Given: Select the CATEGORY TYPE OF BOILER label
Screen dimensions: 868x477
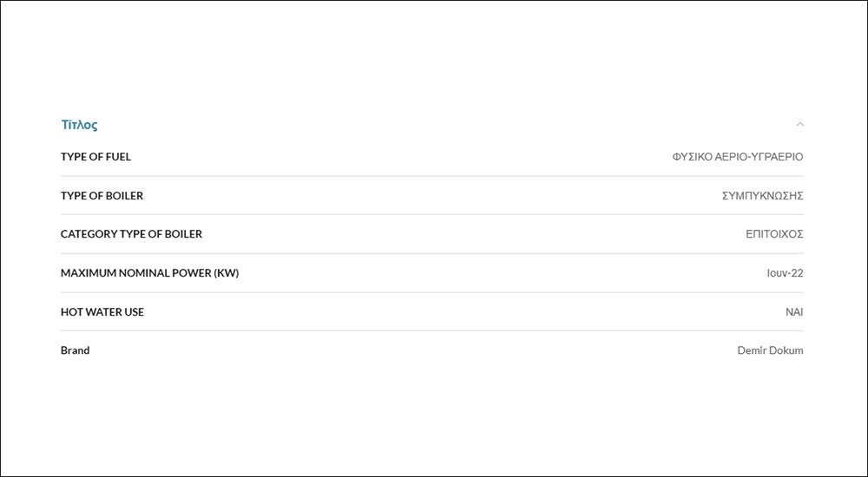Looking at the screenshot, I should 131,234.
